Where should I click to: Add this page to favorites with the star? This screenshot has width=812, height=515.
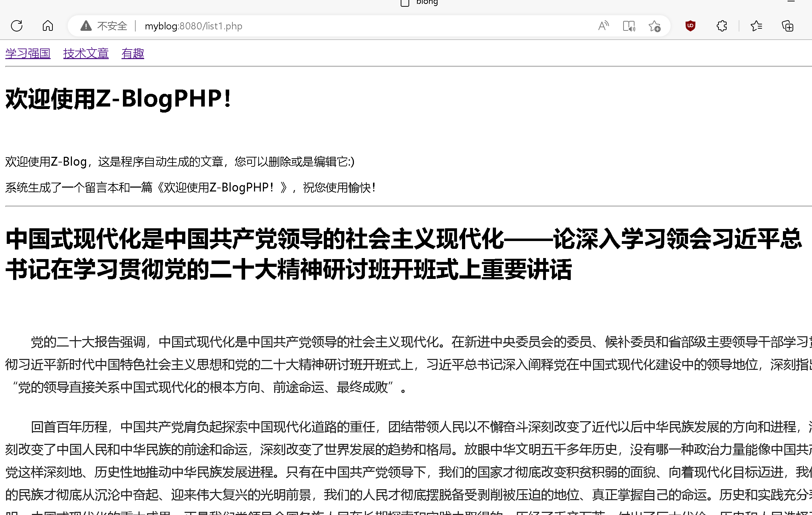[654, 26]
